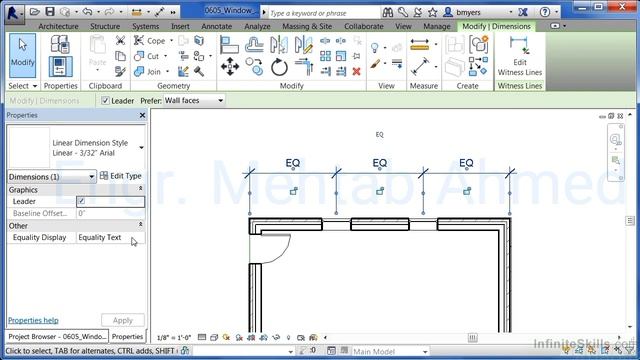
Task: Click the Match Type Properties icon
Action: click(120, 71)
